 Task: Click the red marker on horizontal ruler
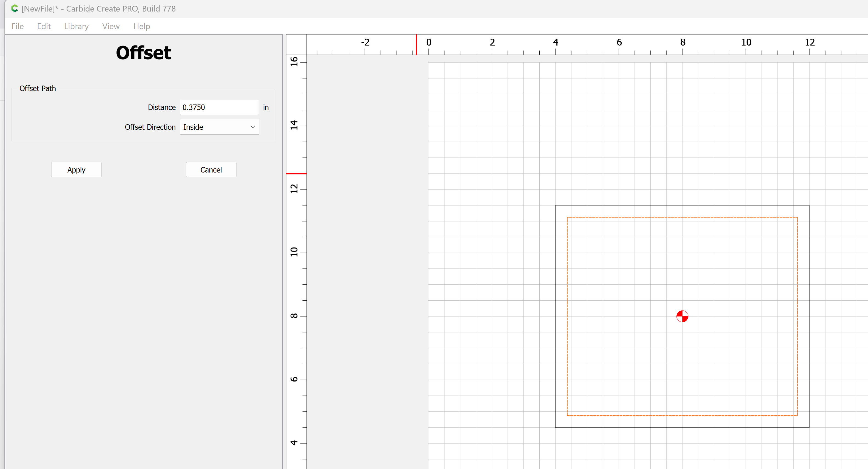[x=416, y=44]
